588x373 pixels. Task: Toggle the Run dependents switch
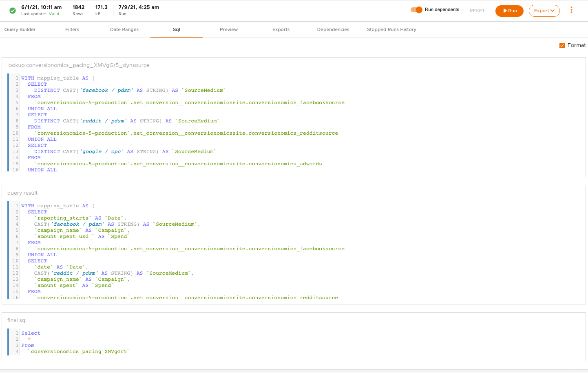pyautogui.click(x=416, y=10)
